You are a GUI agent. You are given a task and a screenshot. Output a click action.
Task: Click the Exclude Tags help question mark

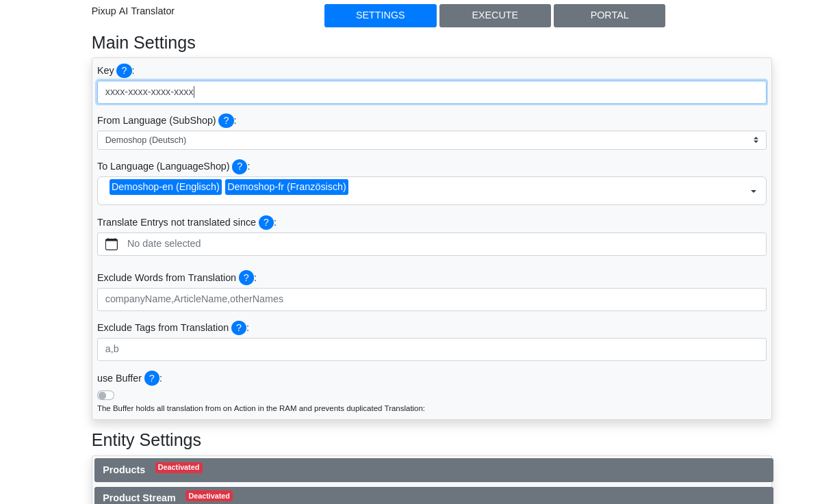[x=239, y=328]
